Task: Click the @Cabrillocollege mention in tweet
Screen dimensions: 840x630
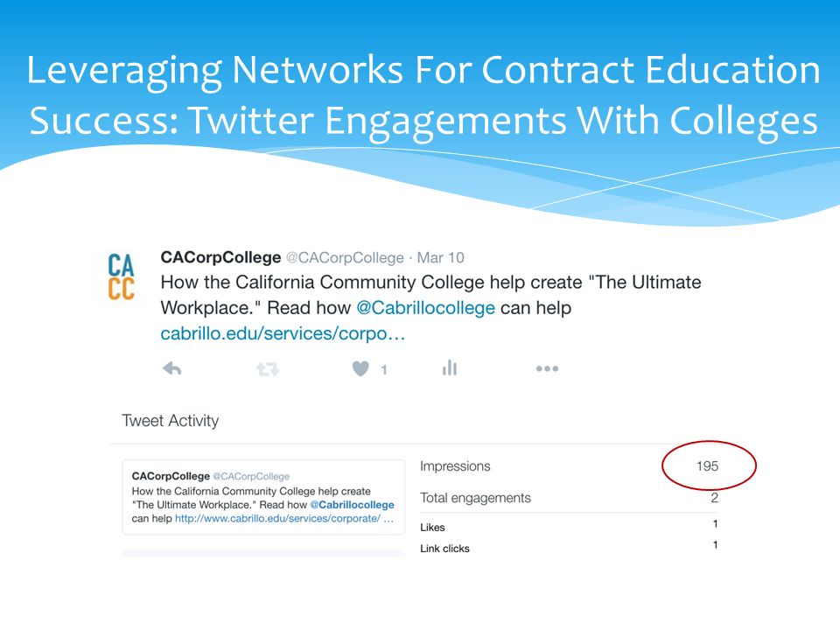Action: (425, 308)
